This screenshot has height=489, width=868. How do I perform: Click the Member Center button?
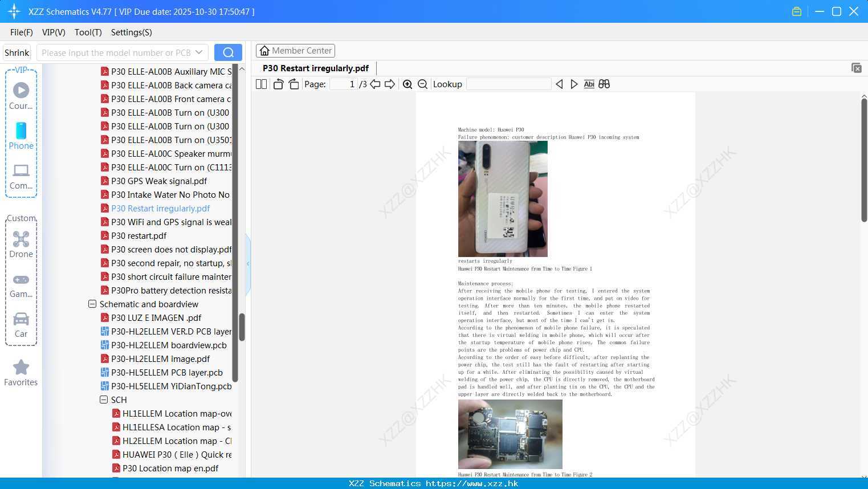(x=295, y=51)
